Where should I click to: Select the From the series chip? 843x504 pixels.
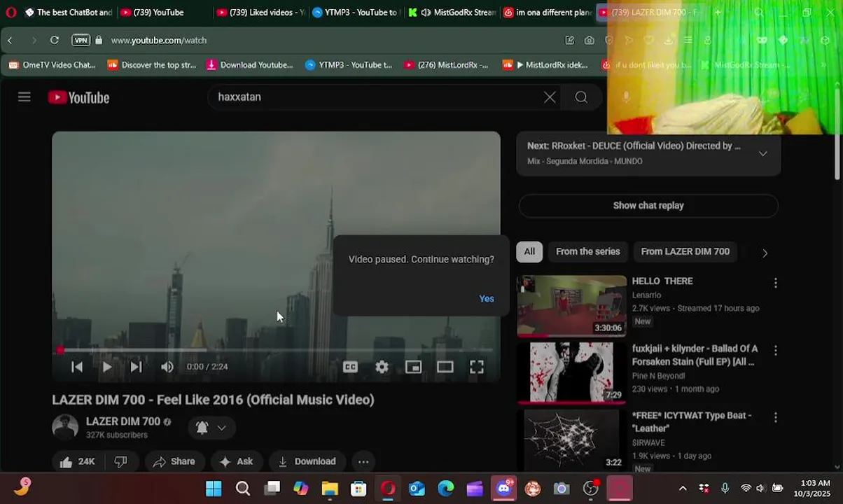tap(588, 252)
